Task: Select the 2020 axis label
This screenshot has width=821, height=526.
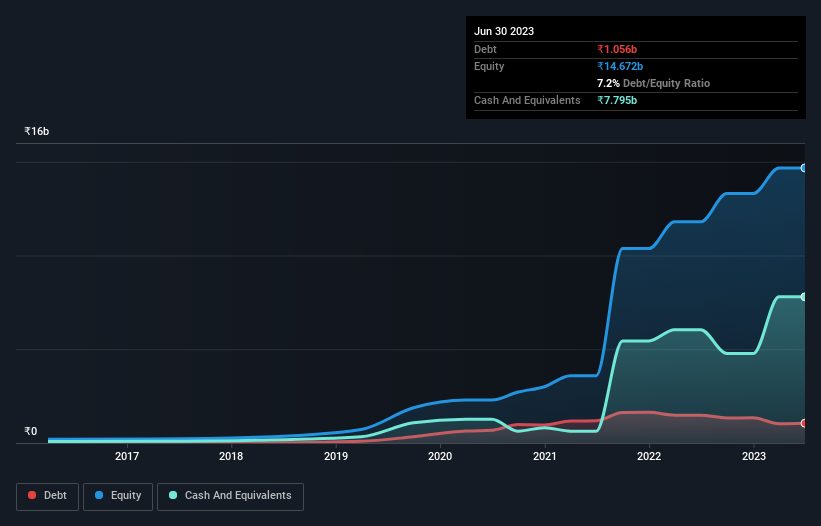Action: coord(440,456)
